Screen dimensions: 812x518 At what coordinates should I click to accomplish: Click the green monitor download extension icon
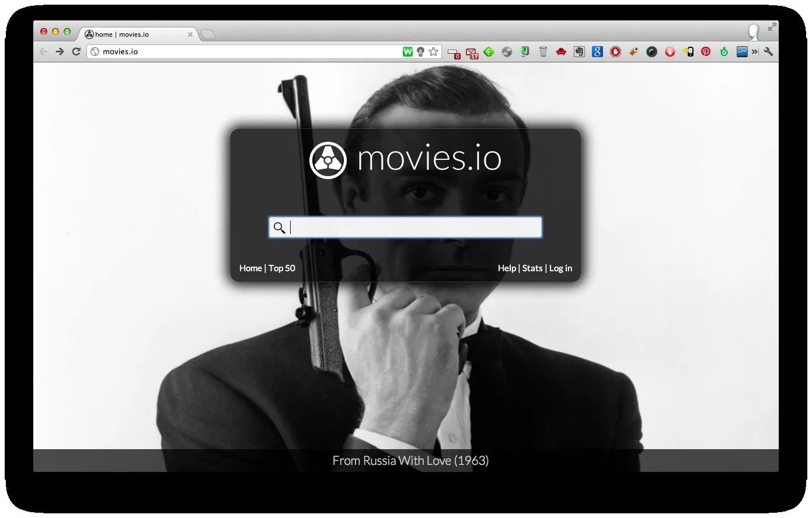(525, 52)
